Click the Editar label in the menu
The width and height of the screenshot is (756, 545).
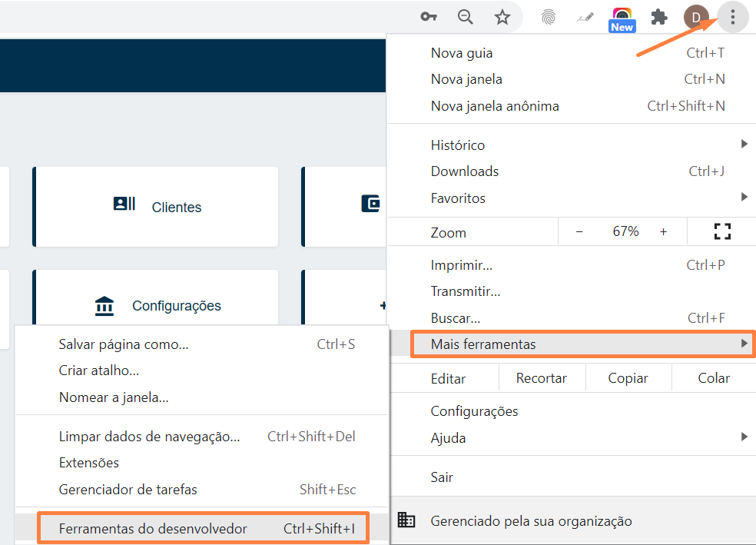[x=449, y=379]
